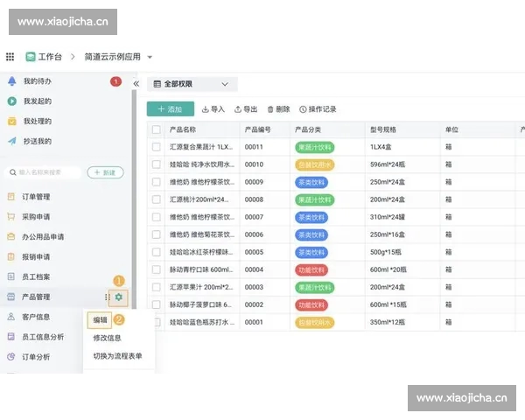Open 操作记录 operation history
Screen dimensions: 525x420
(x=318, y=109)
